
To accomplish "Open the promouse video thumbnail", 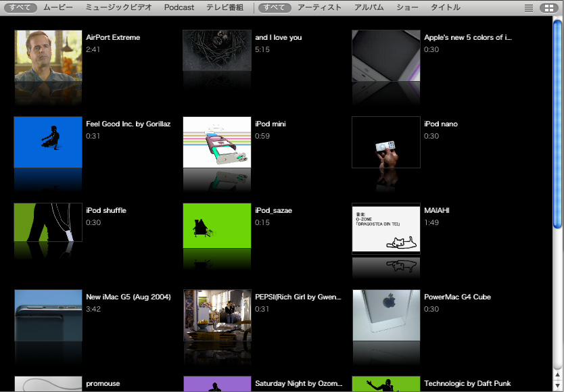I will [48, 384].
